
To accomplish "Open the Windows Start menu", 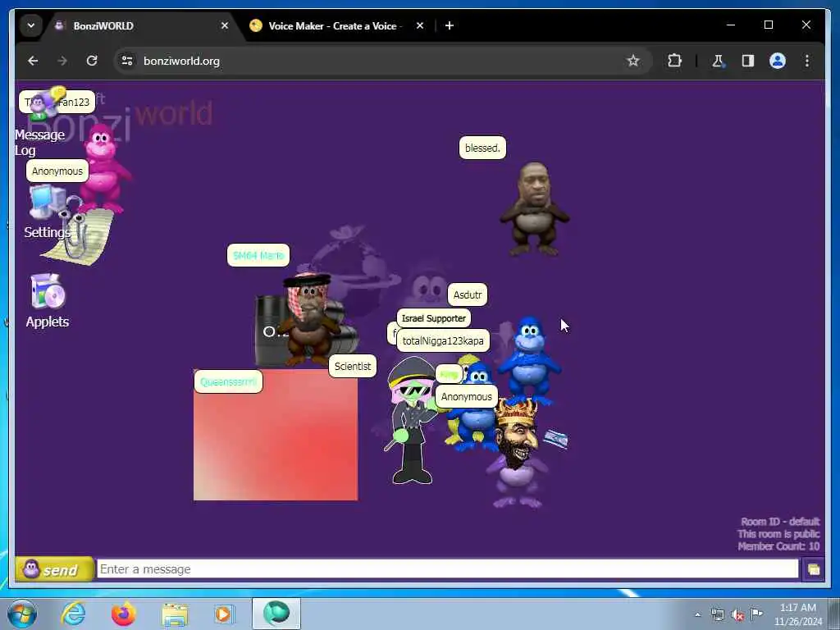I will 22,614.
